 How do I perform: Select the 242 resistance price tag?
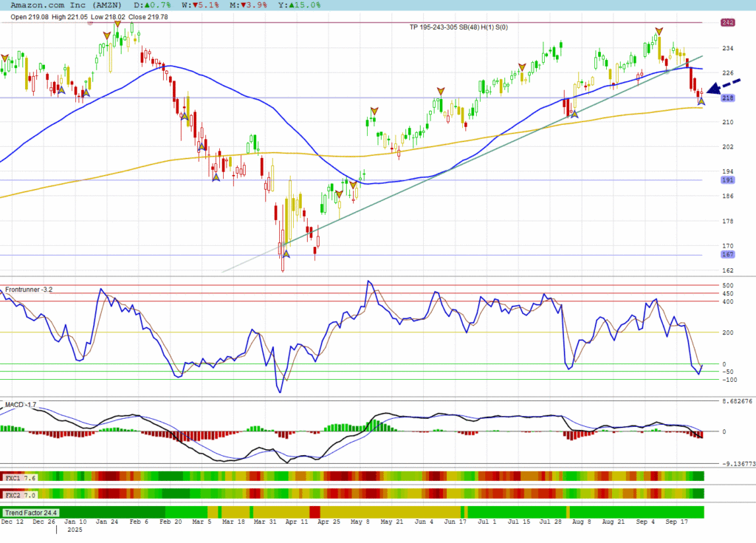coord(726,23)
